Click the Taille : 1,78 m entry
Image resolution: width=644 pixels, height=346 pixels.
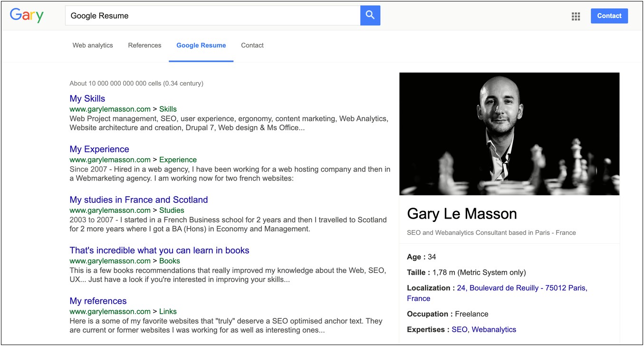pos(467,272)
